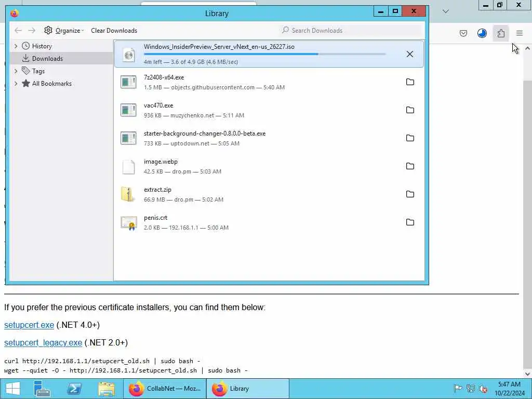Open Firefox downloads progress indicator
This screenshot has height=399, width=532.
482,33
